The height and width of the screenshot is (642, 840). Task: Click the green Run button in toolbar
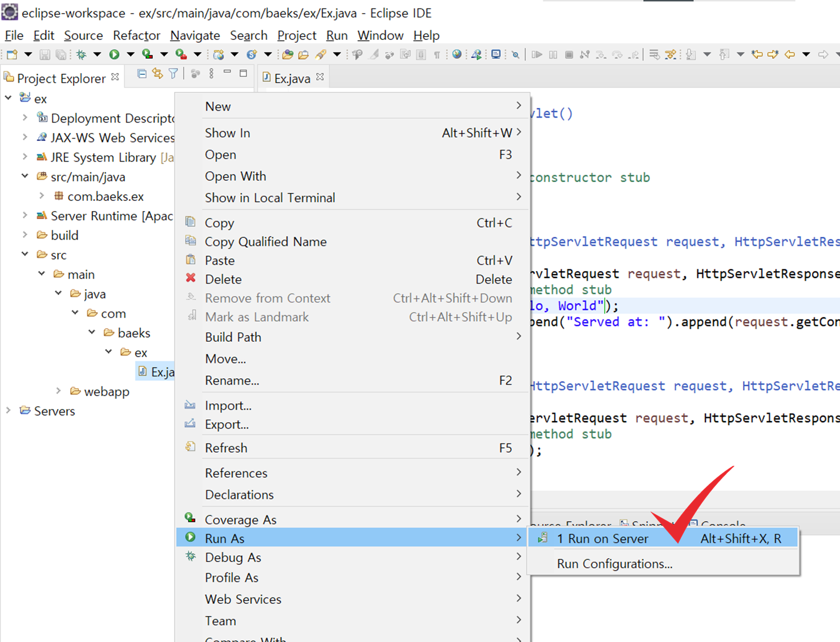[x=114, y=55]
